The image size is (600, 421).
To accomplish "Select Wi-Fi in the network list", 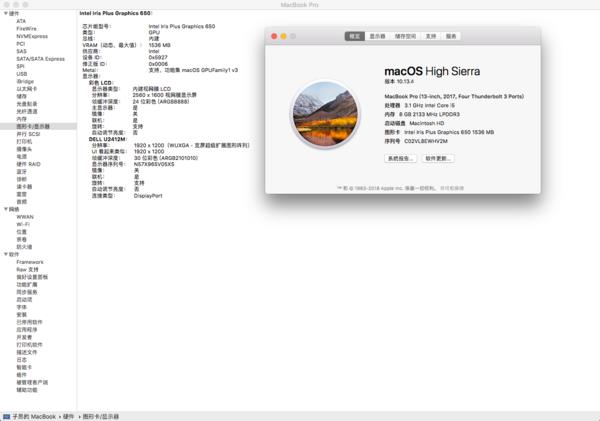I will coord(23,224).
